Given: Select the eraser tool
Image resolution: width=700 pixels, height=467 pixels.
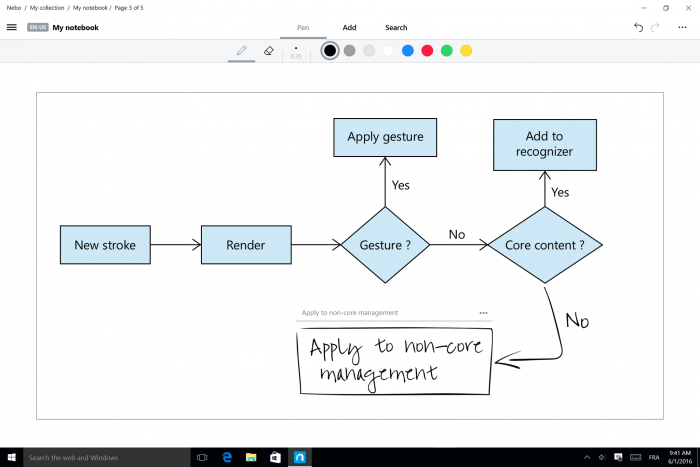Looking at the screenshot, I should coord(268,50).
